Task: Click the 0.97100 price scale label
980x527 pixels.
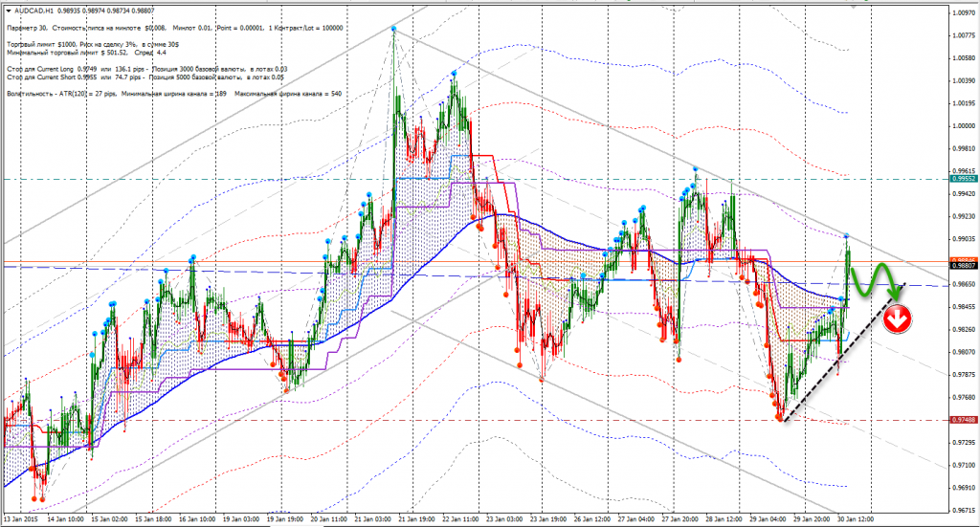Action: pyautogui.click(x=963, y=465)
